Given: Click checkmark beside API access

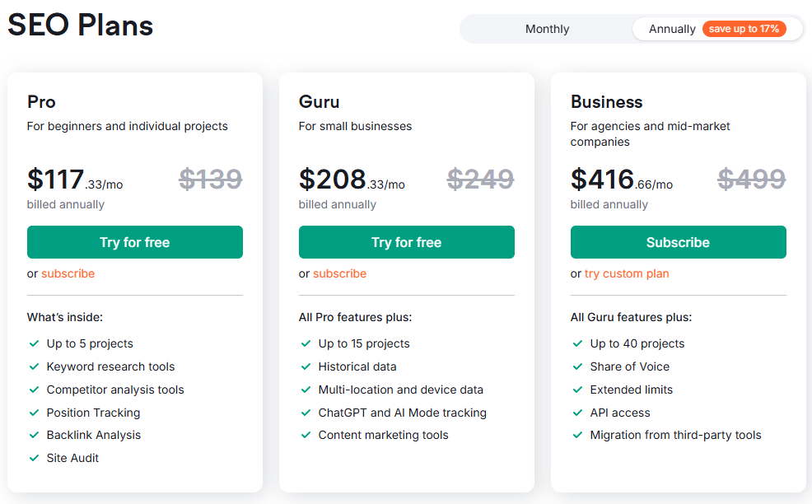Looking at the screenshot, I should (577, 413).
